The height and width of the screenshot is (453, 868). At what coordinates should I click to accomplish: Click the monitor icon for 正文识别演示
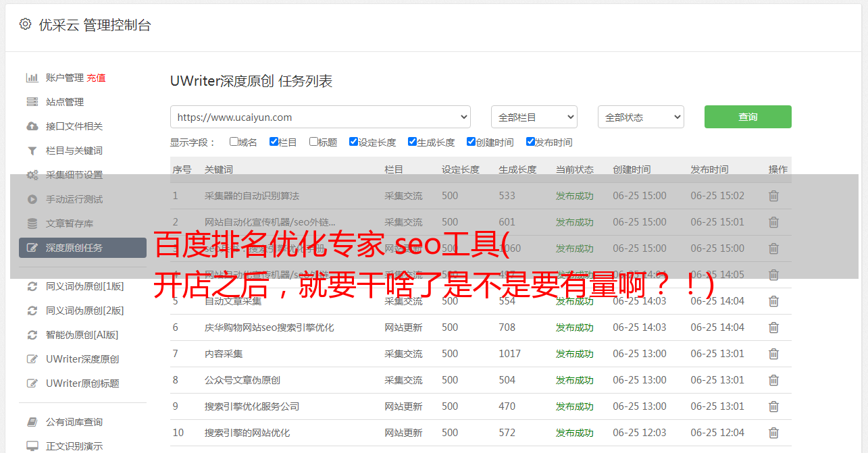pyautogui.click(x=32, y=446)
